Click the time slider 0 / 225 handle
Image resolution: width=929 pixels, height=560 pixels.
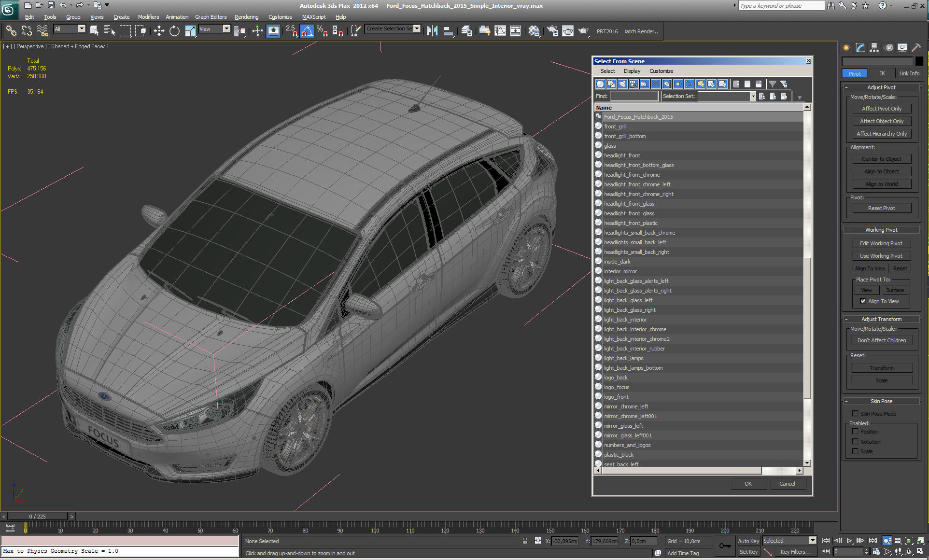click(x=38, y=516)
